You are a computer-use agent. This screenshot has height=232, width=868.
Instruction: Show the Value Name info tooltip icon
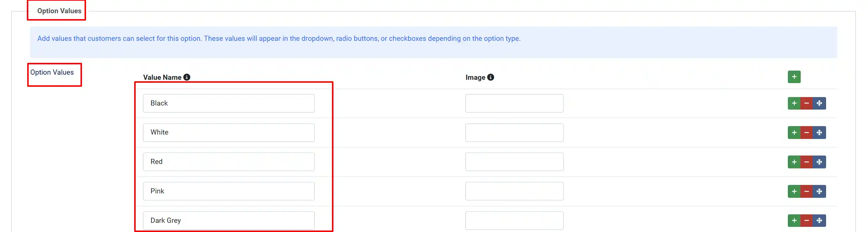click(187, 77)
